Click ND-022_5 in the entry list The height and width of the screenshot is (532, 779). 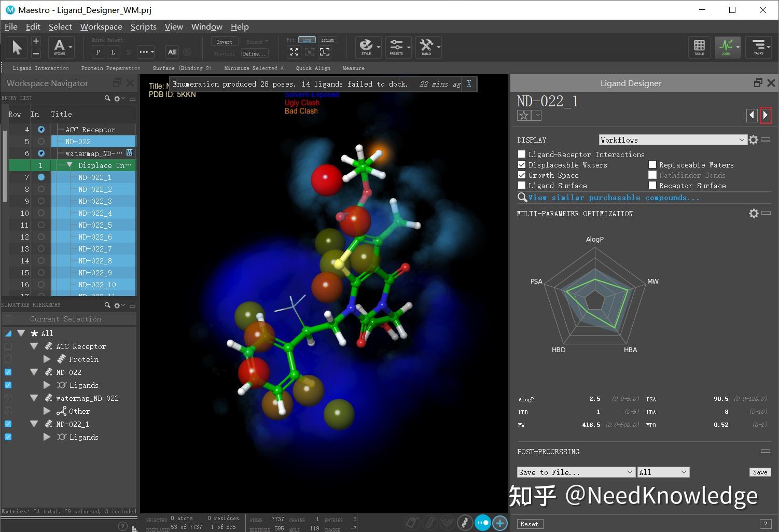pyautogui.click(x=95, y=225)
